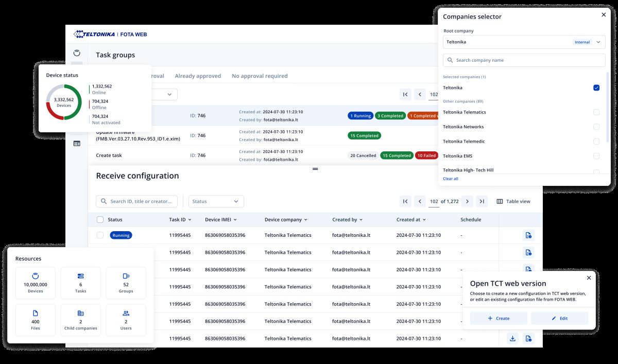The width and height of the screenshot is (618, 364).
Task: Click the Edit button in TCT dialog
Action: 559,318
